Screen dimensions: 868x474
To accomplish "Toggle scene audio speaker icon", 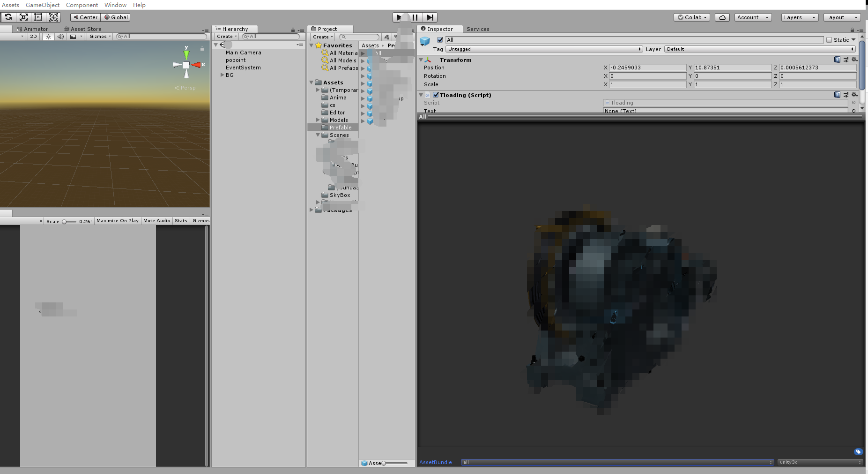I will (x=60, y=37).
